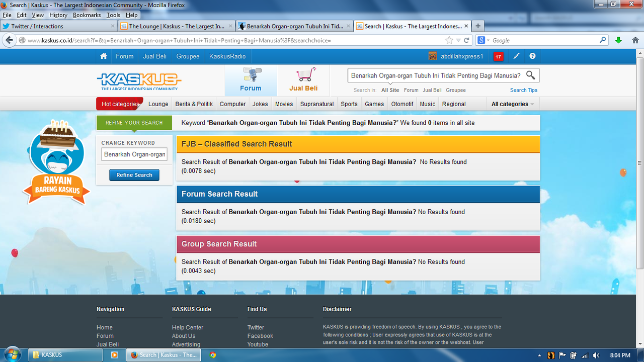Submit search with the magnifier icon
The width and height of the screenshot is (644, 362).
pyautogui.click(x=530, y=75)
